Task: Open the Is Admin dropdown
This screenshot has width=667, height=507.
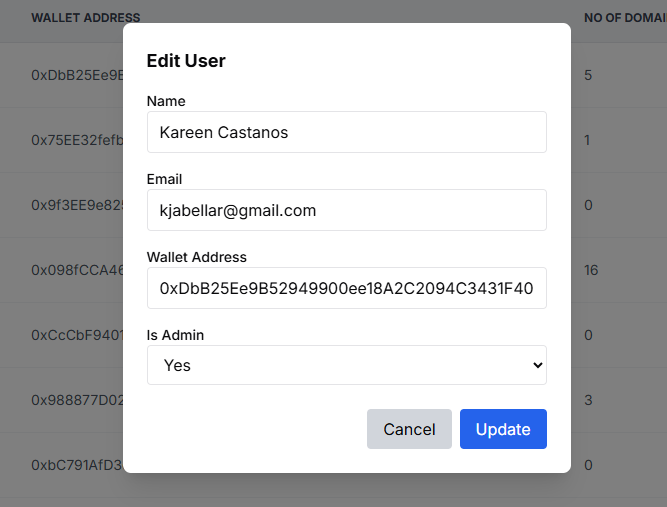Action: click(x=346, y=365)
